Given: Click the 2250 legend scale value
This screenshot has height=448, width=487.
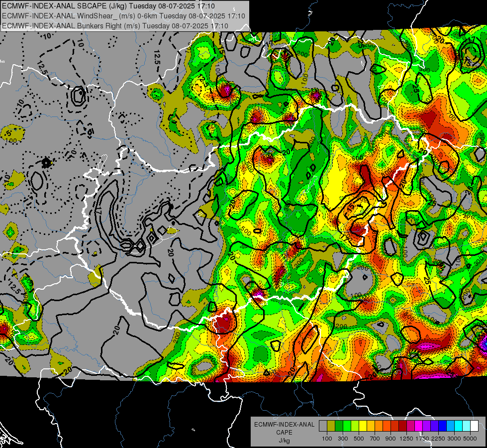Looking at the screenshot, I should 438,439.
